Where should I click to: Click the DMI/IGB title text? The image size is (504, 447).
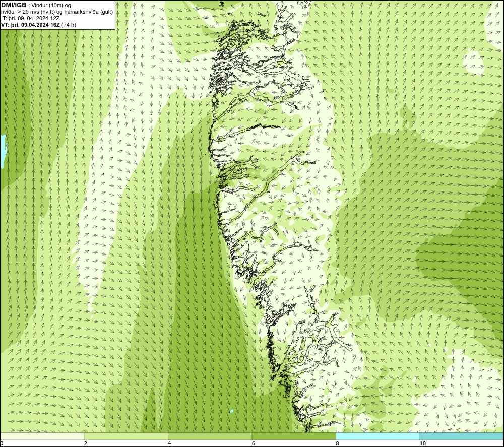pyautogui.click(x=14, y=5)
